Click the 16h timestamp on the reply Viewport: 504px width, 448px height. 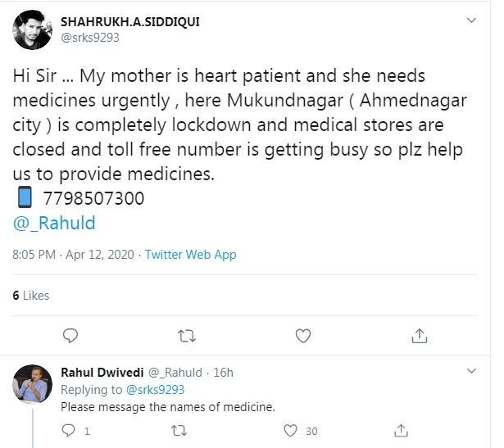pyautogui.click(x=223, y=373)
